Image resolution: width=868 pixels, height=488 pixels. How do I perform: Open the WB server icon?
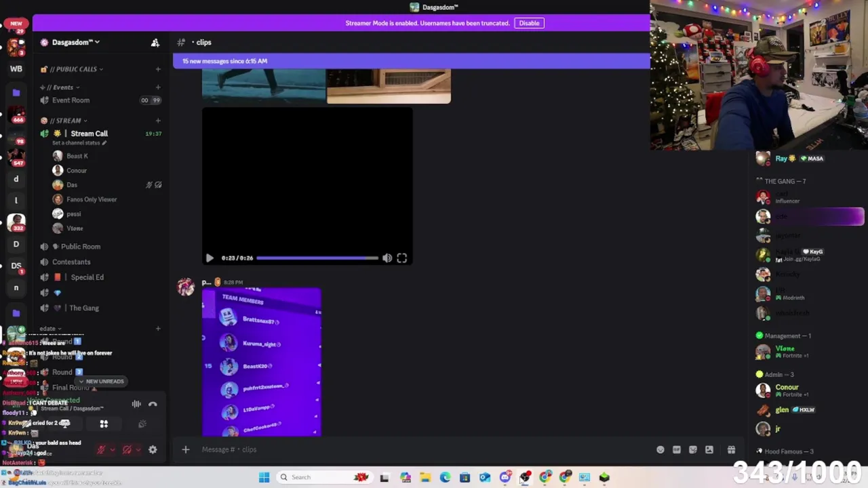pos(16,68)
